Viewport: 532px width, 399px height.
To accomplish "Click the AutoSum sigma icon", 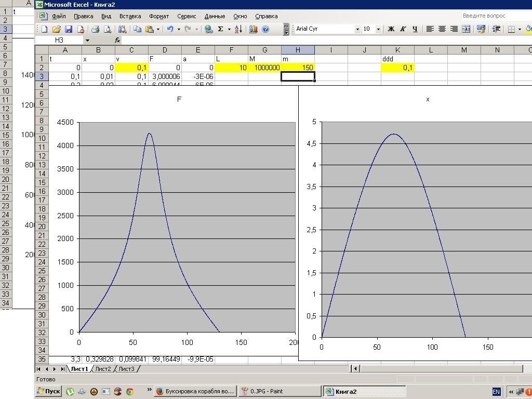I will (220, 29).
